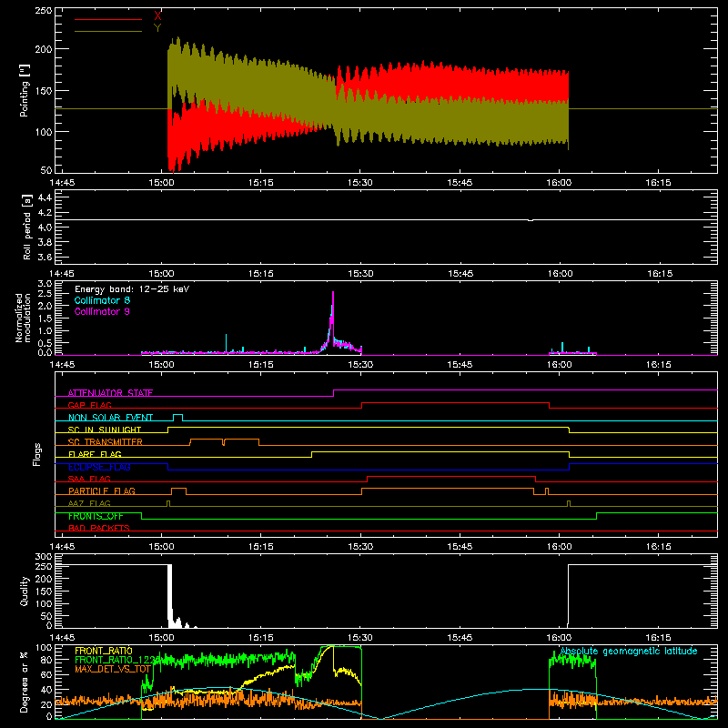728x728 pixels.
Task: Select the olive AAZ_FLAG label
Action: (x=89, y=503)
